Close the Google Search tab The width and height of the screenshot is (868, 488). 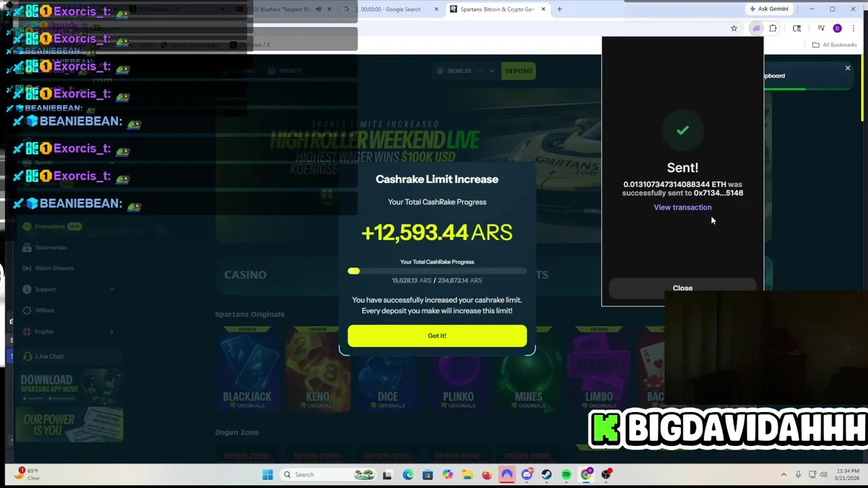[x=436, y=9]
